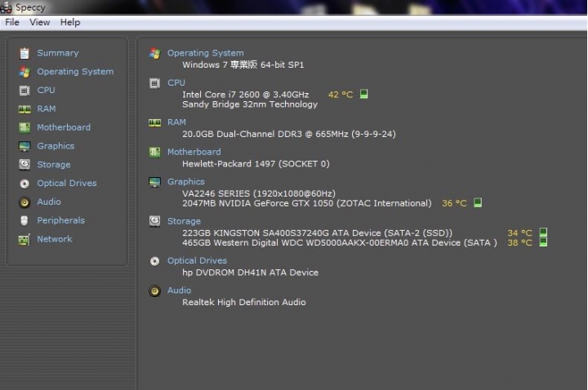Click the Speccy app icon in title bar
588x390 pixels.
pos(6,7)
